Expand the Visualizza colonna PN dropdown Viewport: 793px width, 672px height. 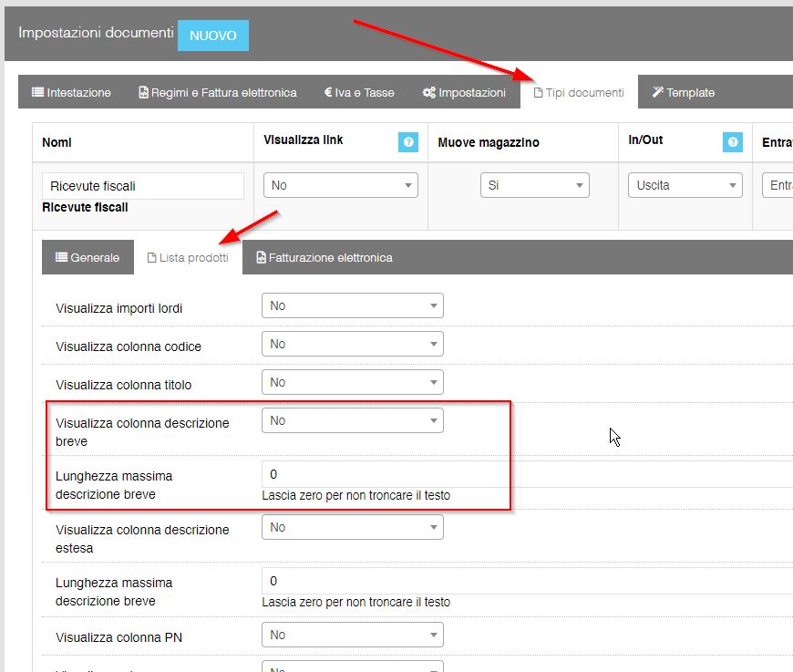[x=352, y=635]
